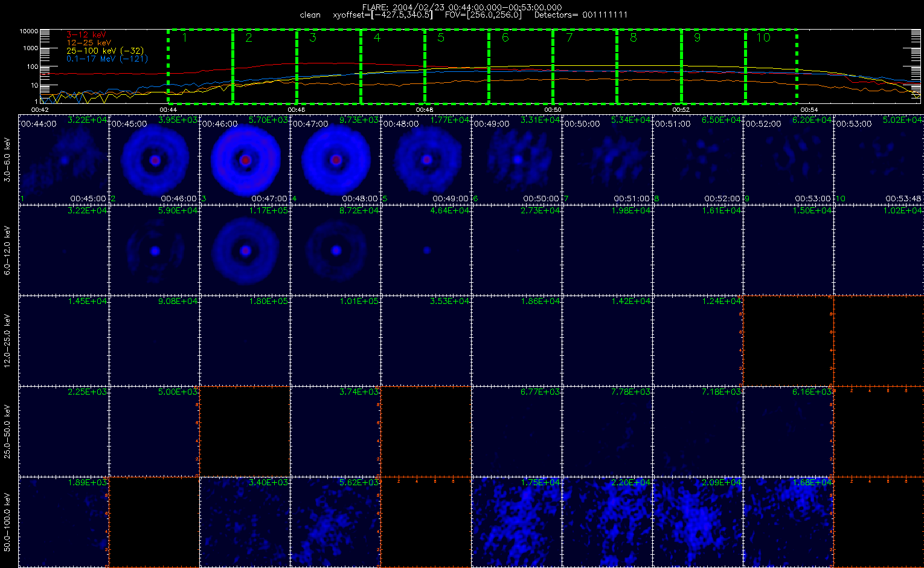Open the 3.0-6.0 keV image starting 00:48:00
924x568 pixels.
click(x=426, y=160)
